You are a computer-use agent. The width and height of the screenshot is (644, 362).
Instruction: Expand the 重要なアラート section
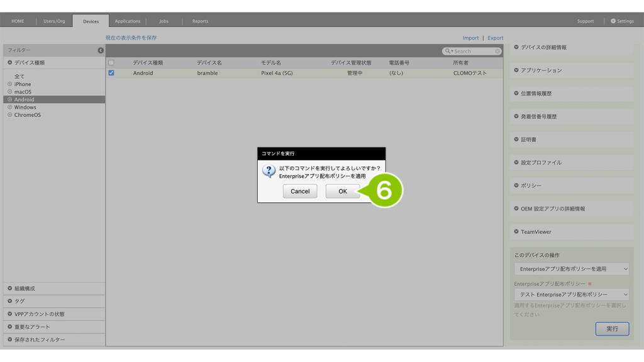coord(54,327)
